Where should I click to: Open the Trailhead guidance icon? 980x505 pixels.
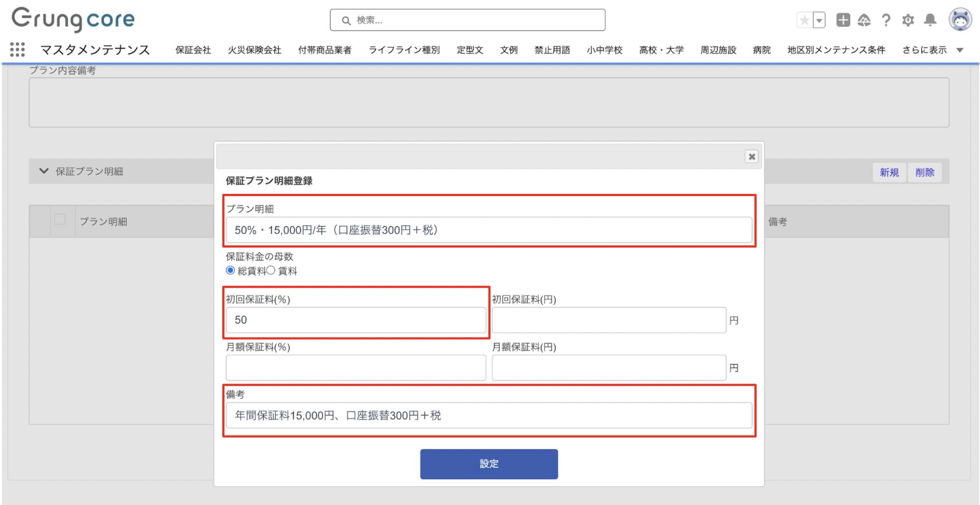click(864, 20)
